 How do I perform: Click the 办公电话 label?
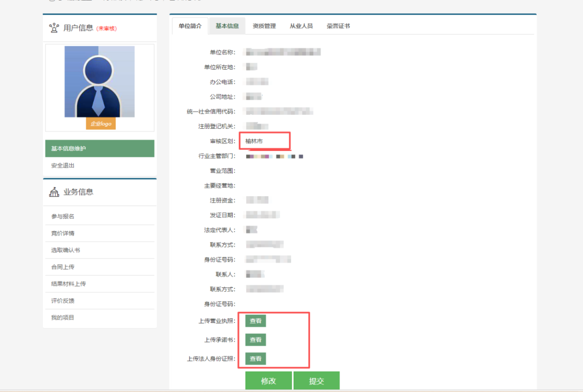coord(223,82)
